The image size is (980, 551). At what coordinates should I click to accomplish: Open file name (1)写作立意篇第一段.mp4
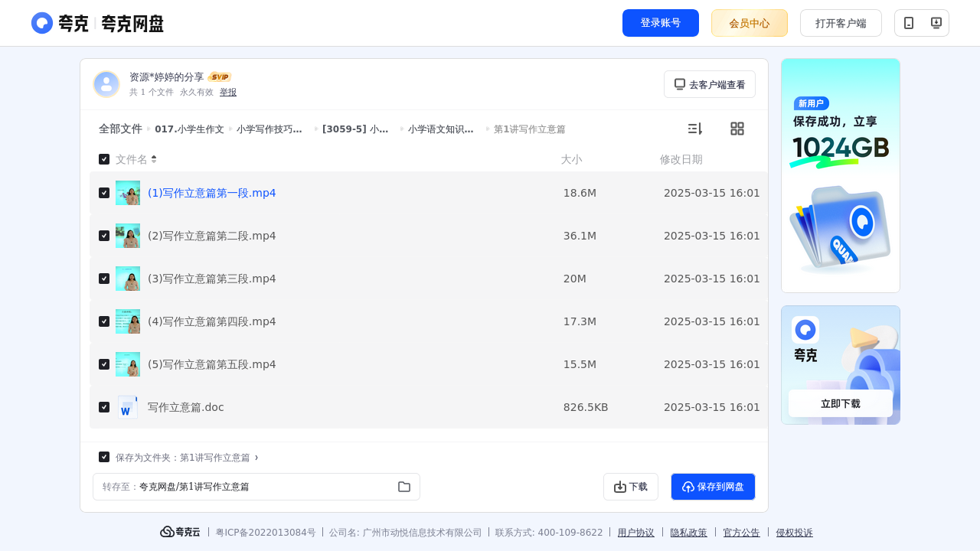coord(212,193)
